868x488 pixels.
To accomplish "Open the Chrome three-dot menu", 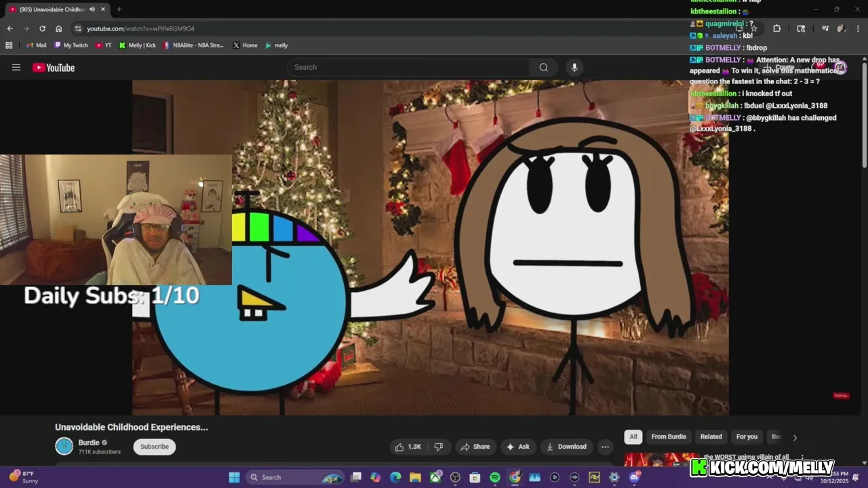I will [x=858, y=28].
